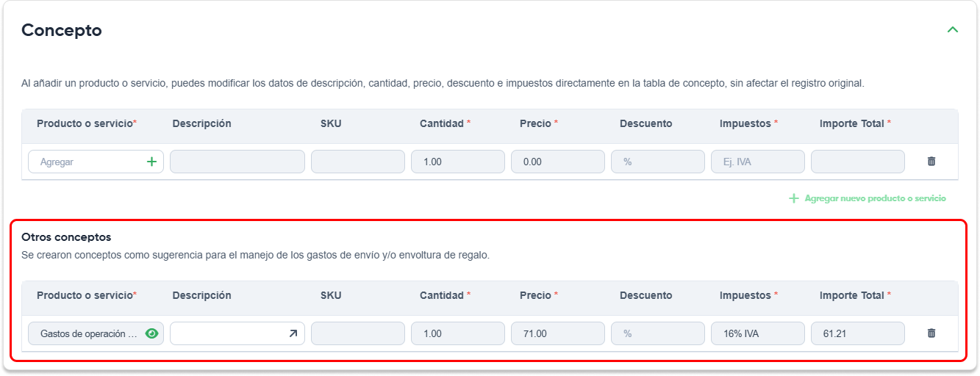The image size is (980, 376).
Task: Click the green plus in Agregar field
Action: 152,162
